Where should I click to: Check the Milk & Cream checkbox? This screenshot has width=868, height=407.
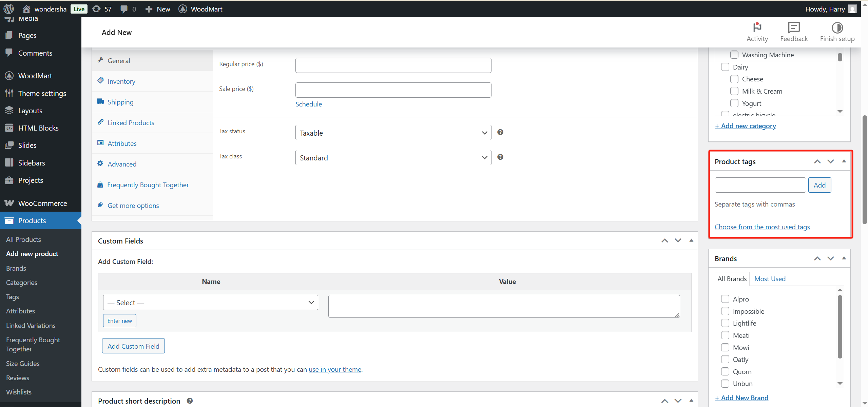coord(735,91)
